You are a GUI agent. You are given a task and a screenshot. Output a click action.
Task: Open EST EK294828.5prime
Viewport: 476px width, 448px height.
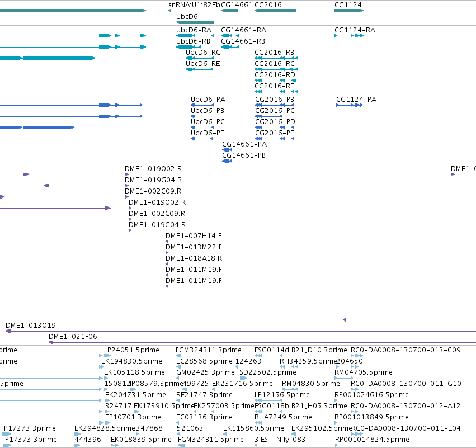point(77,435)
